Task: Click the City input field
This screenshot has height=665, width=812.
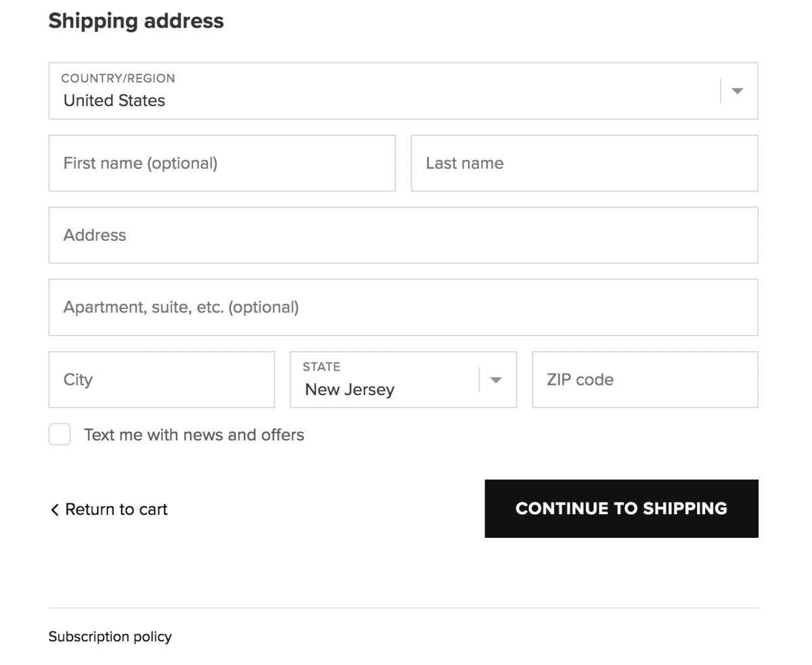Action: click(x=162, y=380)
